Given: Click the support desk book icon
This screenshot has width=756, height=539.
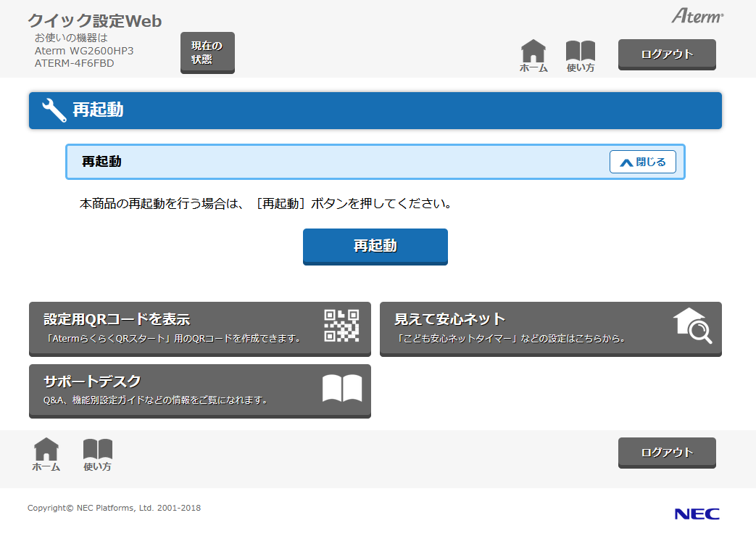Looking at the screenshot, I should pyautogui.click(x=342, y=388).
